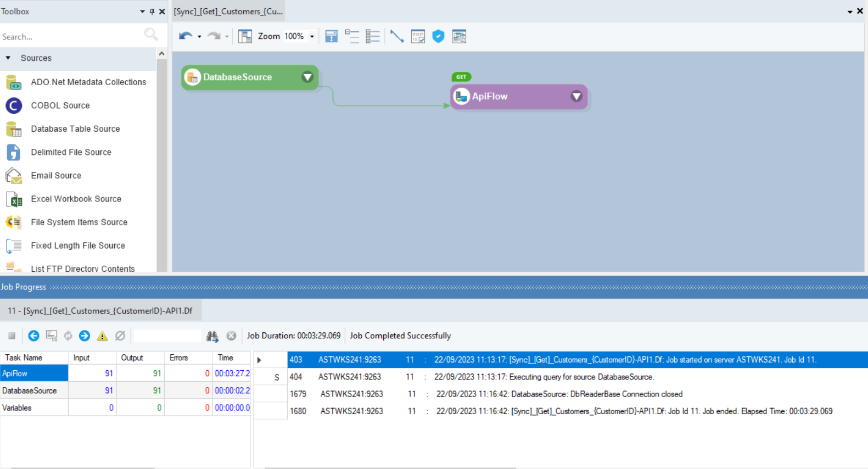This screenshot has height=469, width=868.
Task: Click the blue back arrow in Job Progress
Action: [33, 336]
